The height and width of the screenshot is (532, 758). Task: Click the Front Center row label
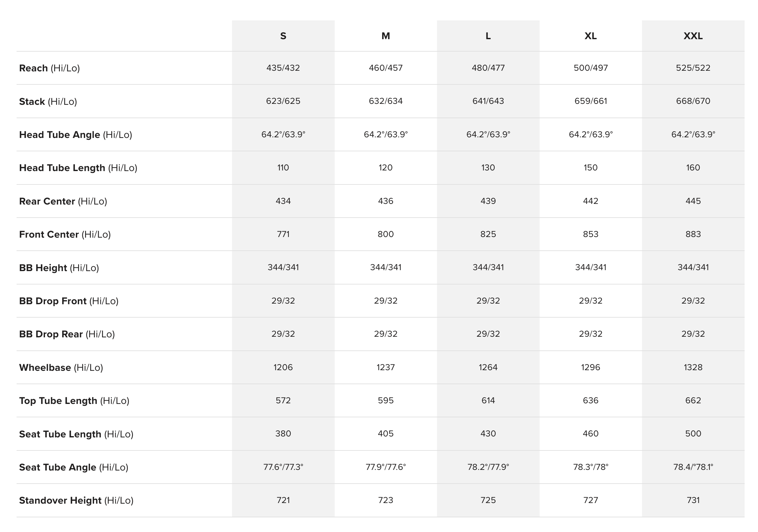tap(65, 234)
